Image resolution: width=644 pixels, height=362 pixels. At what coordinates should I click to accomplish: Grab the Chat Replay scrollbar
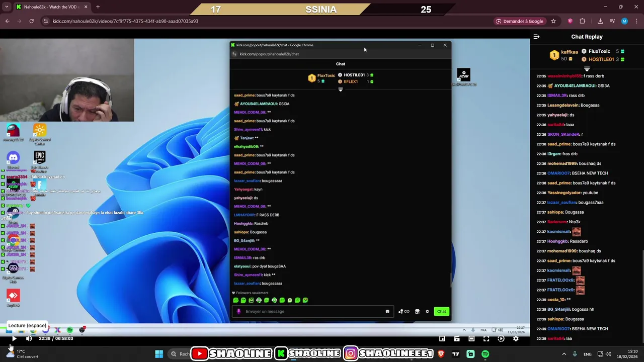tap(642, 297)
